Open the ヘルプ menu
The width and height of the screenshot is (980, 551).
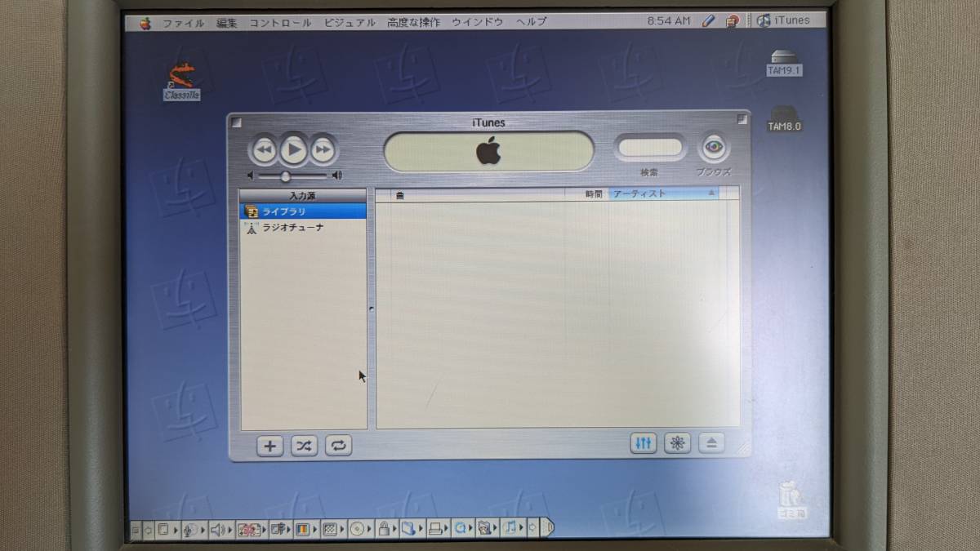pyautogui.click(x=531, y=23)
